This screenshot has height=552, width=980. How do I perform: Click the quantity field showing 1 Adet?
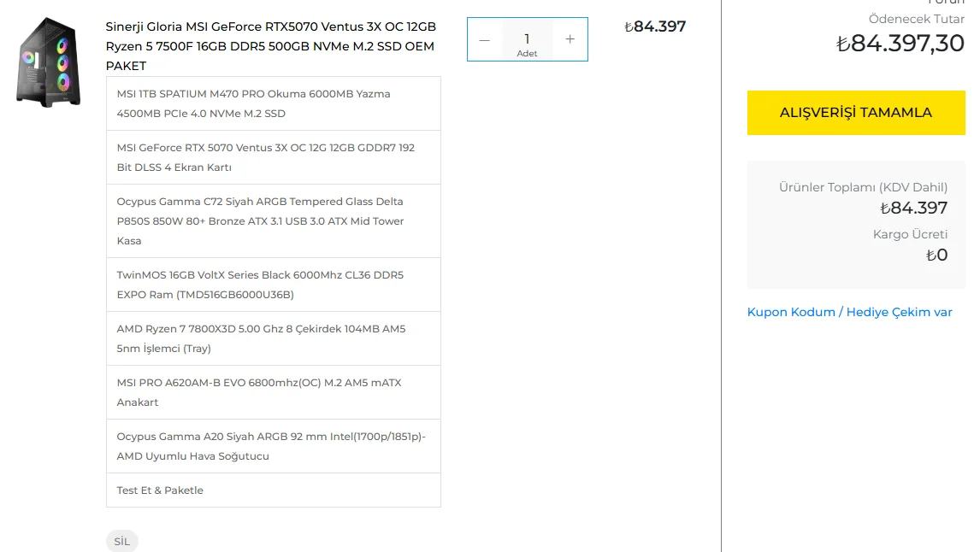click(527, 39)
